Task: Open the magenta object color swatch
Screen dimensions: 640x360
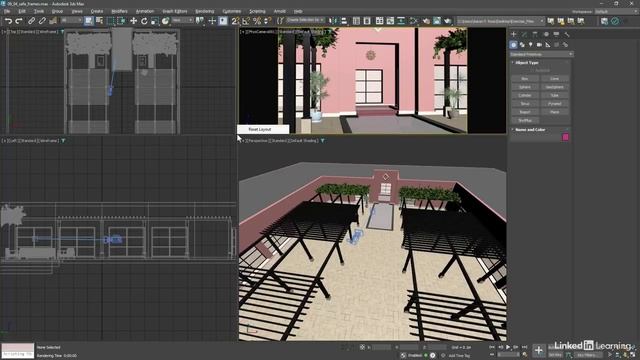Action: pos(565,137)
